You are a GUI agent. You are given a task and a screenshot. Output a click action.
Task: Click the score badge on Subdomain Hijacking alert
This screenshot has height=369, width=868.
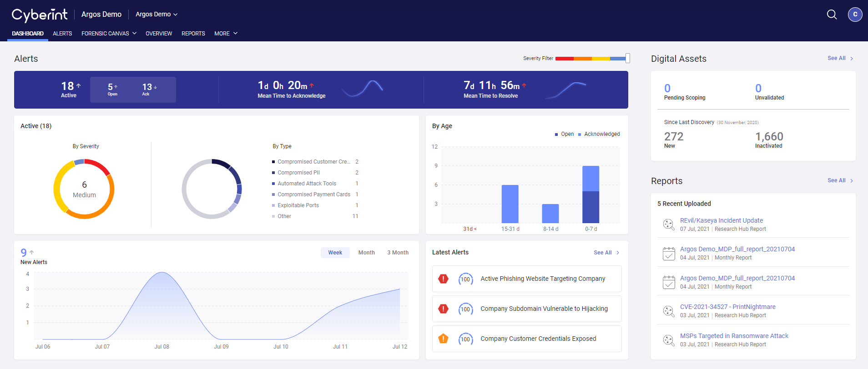pos(465,309)
